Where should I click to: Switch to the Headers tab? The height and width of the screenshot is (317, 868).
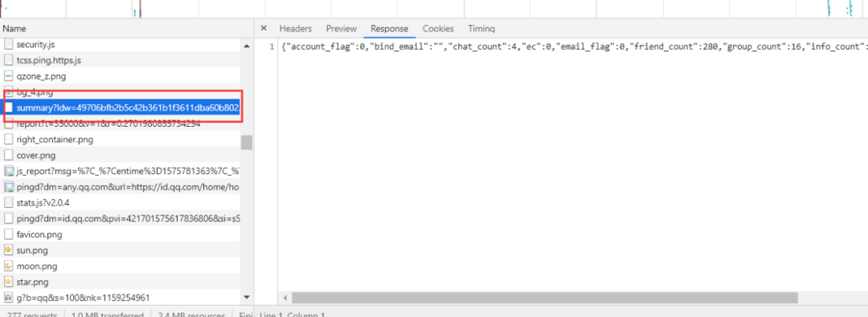coord(295,29)
